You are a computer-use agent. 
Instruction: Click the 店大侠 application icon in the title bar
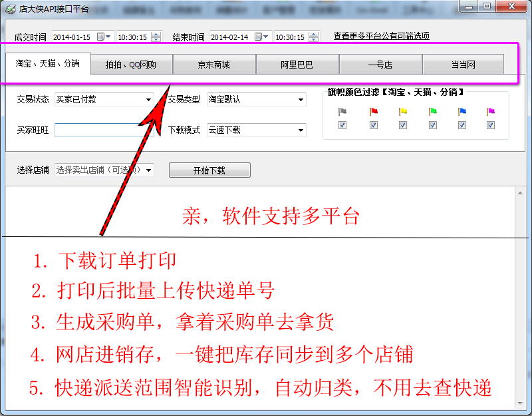[x=9, y=7]
